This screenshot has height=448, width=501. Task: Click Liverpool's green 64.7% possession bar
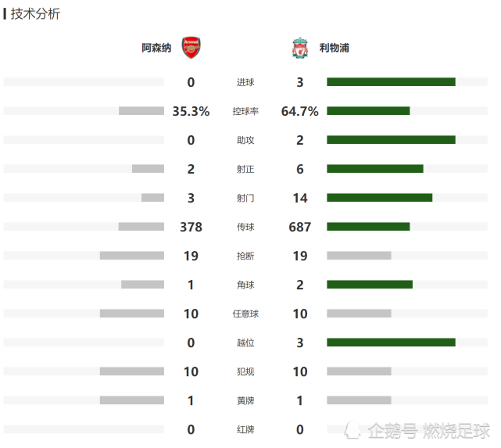368,111
